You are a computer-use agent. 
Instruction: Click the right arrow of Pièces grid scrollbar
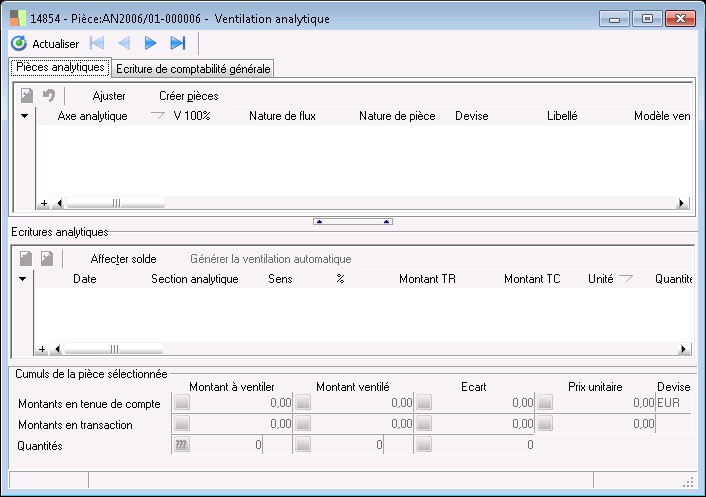(x=683, y=203)
